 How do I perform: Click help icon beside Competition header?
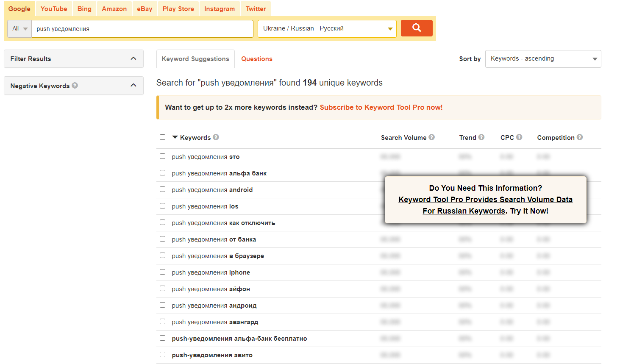click(580, 137)
